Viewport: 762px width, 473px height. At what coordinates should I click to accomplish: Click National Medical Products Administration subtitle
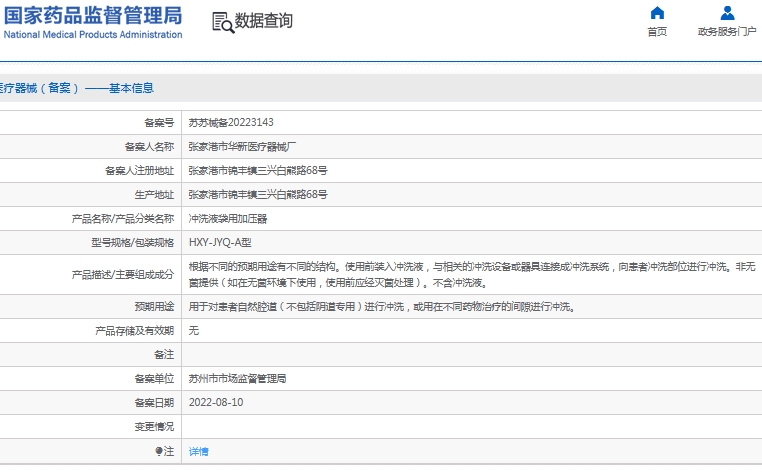tap(93, 35)
